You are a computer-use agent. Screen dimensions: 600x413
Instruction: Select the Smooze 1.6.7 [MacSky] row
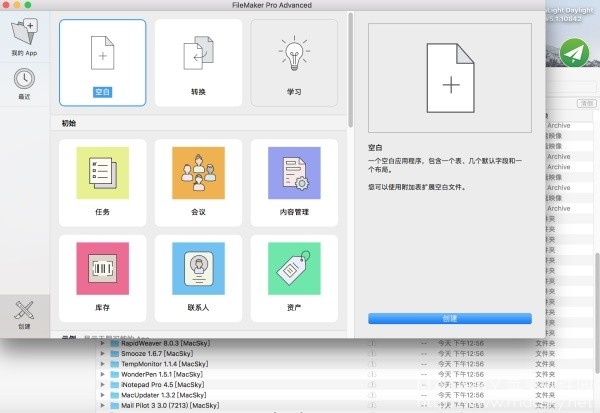pos(344,354)
